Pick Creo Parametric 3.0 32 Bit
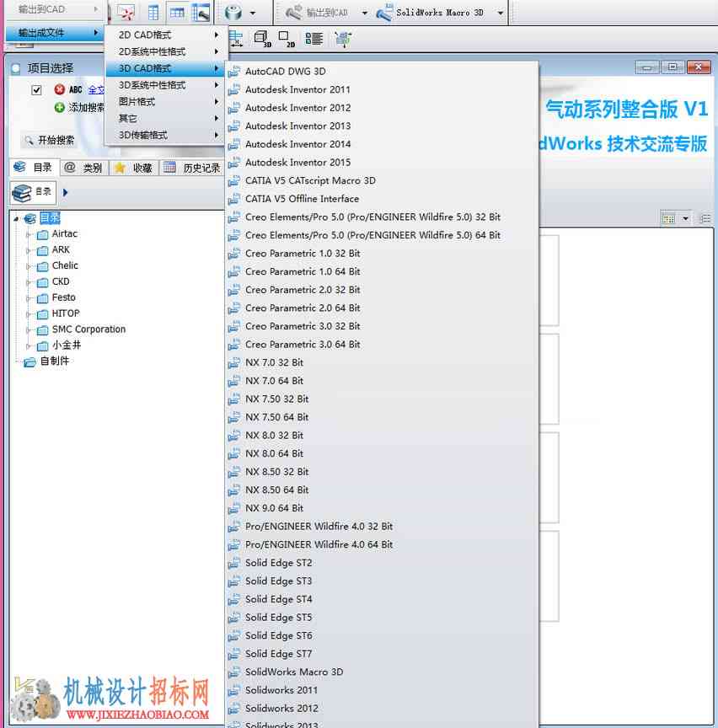The image size is (718, 728). click(381, 326)
